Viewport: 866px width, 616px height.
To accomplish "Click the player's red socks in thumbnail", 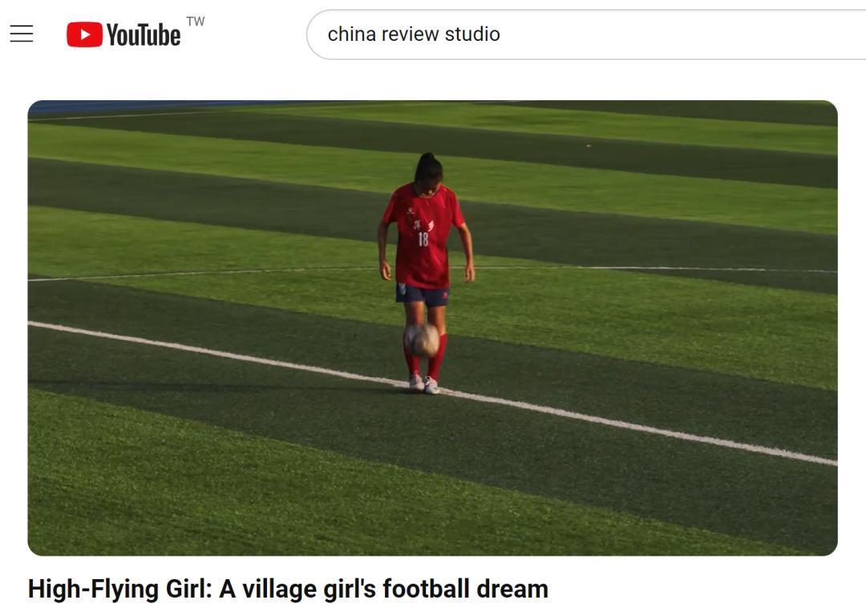I will pyautogui.click(x=425, y=358).
